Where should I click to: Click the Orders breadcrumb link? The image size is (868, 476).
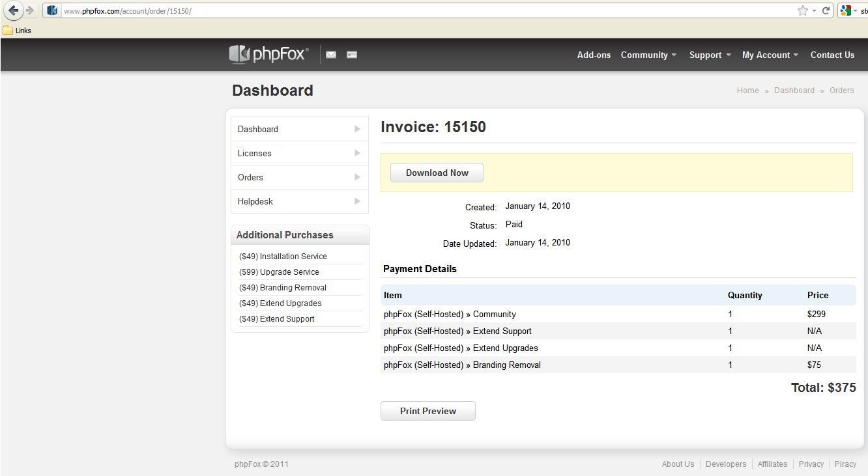click(841, 91)
